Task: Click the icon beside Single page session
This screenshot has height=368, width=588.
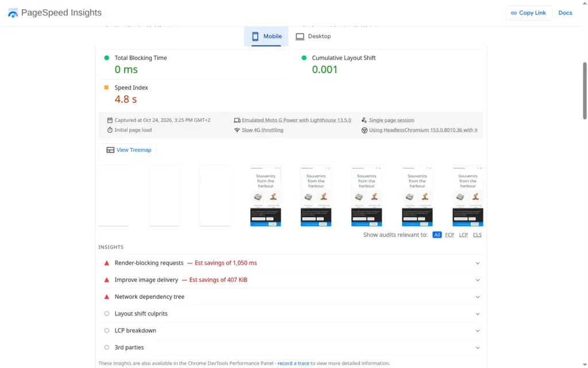Action: point(364,120)
